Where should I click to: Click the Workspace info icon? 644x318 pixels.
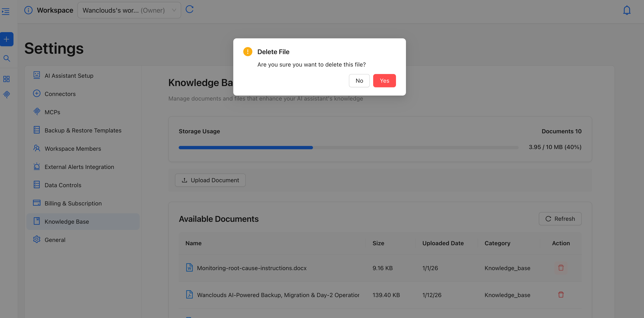(28, 10)
